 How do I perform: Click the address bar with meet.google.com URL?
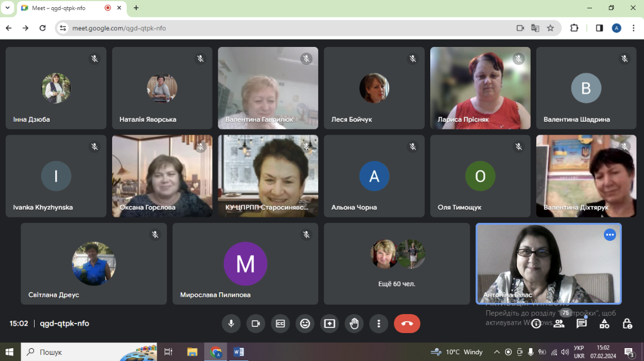pyautogui.click(x=287, y=28)
